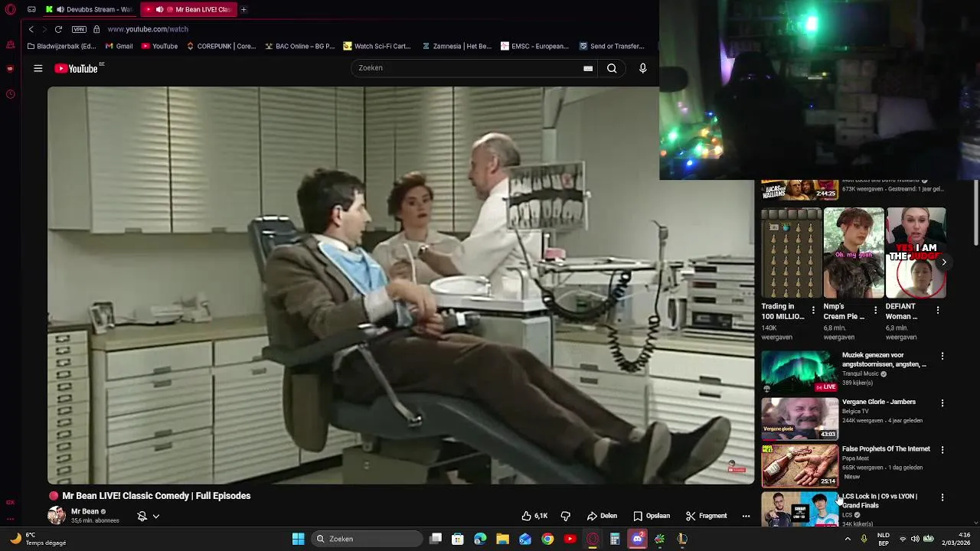
Task: Open File Explorer from taskbar
Action: (502, 539)
